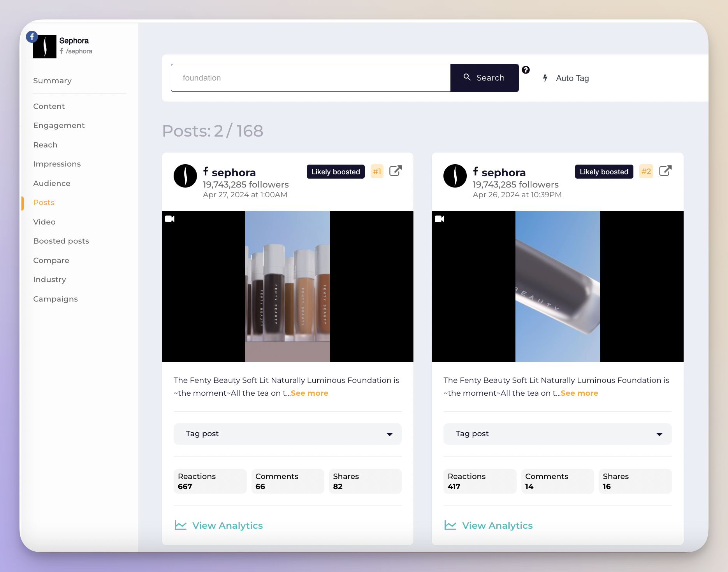Click See more on post #2 caption
Image resolution: width=728 pixels, height=572 pixels.
coord(579,393)
